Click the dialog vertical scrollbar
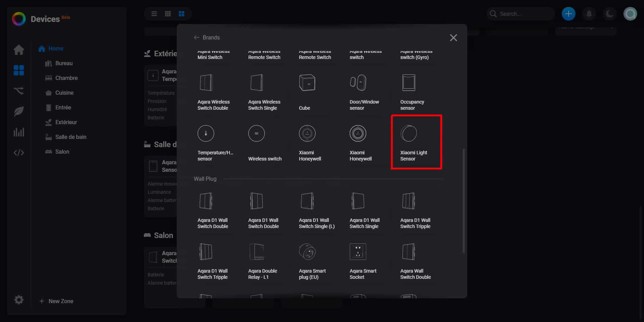644x322 pixels. tap(464, 201)
